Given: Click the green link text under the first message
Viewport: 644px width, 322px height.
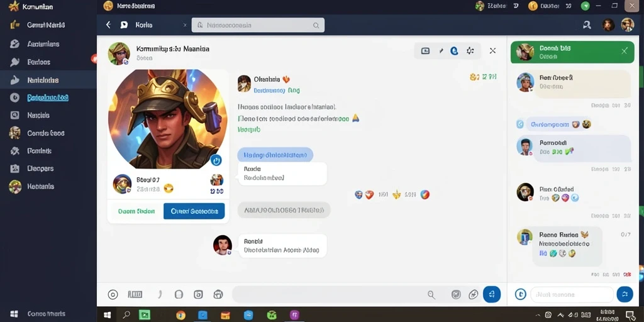Looking at the screenshot, I should 249,130.
